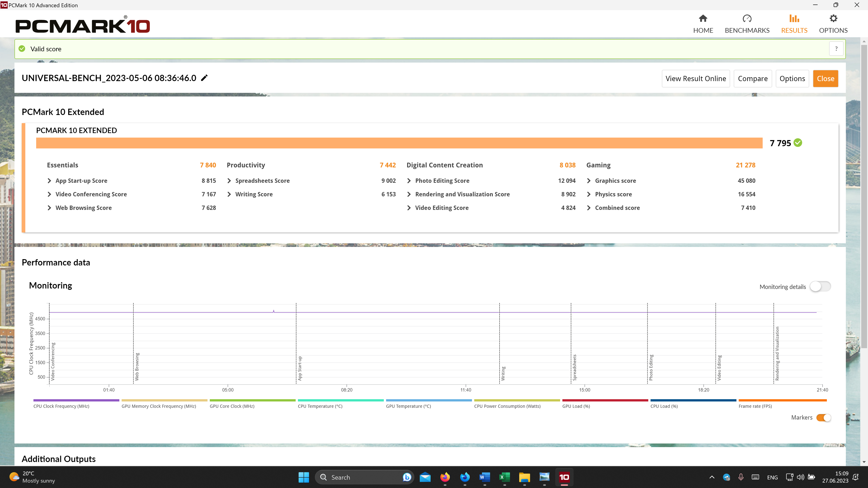Open weather widget showing 20°C

click(x=32, y=477)
